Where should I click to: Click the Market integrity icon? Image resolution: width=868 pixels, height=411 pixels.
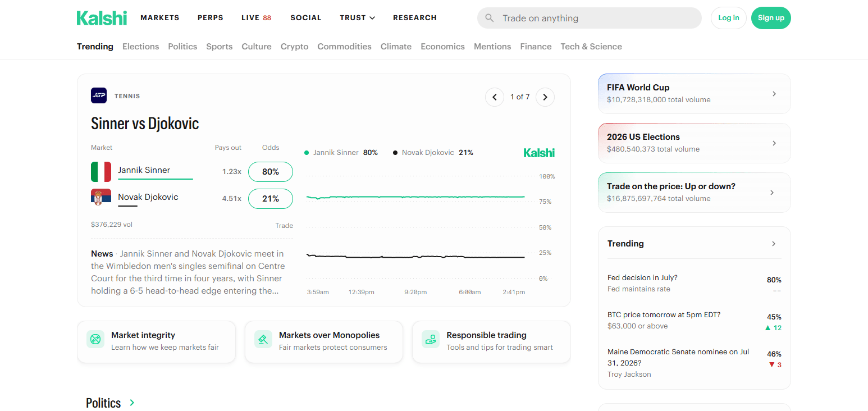(x=95, y=339)
